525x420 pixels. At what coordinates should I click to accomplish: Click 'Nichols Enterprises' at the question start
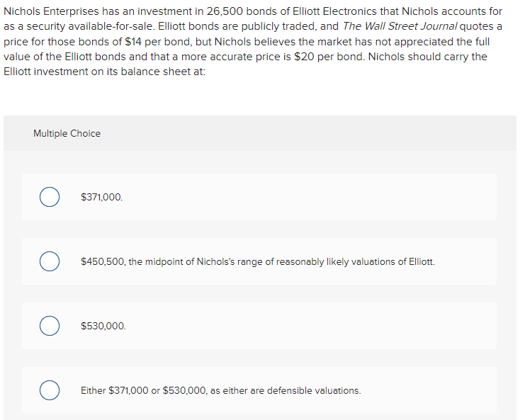click(51, 11)
